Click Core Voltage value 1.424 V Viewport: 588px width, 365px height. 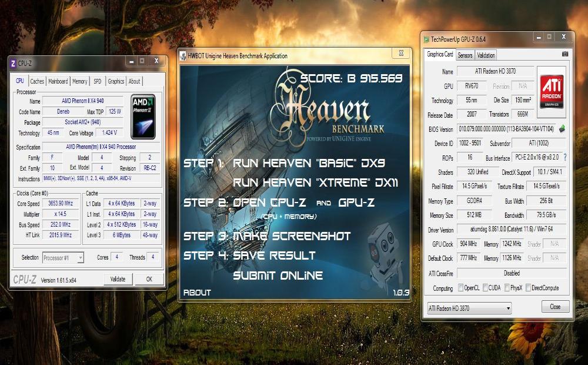pyautogui.click(x=109, y=132)
